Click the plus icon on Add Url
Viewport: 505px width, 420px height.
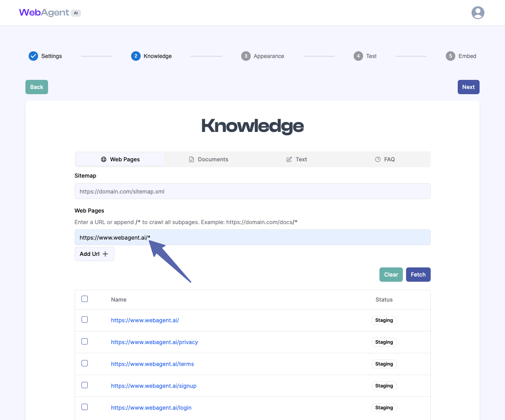pos(105,254)
